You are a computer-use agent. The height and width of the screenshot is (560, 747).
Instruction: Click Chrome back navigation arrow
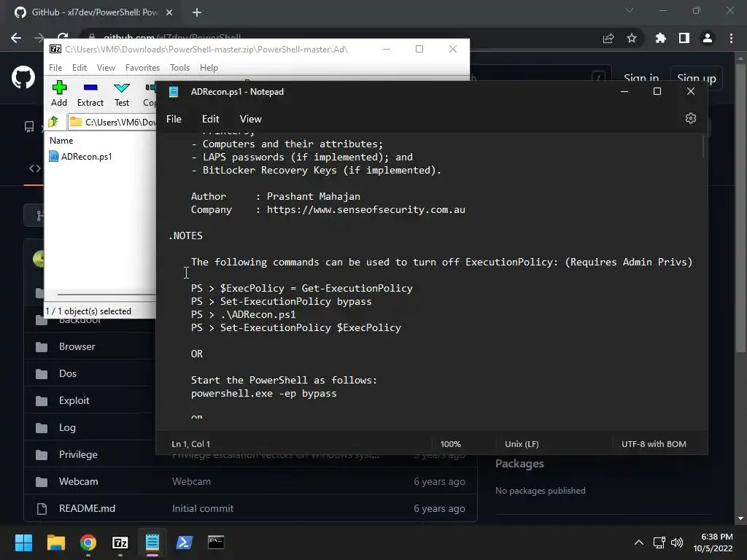point(16,38)
